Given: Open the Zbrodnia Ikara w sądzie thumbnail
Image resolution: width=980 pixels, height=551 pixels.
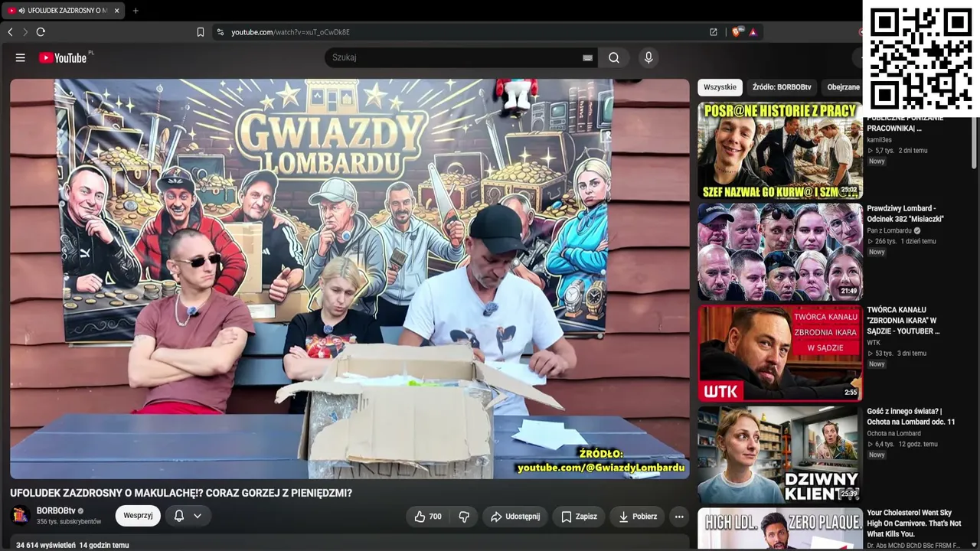Looking at the screenshot, I should pyautogui.click(x=779, y=354).
